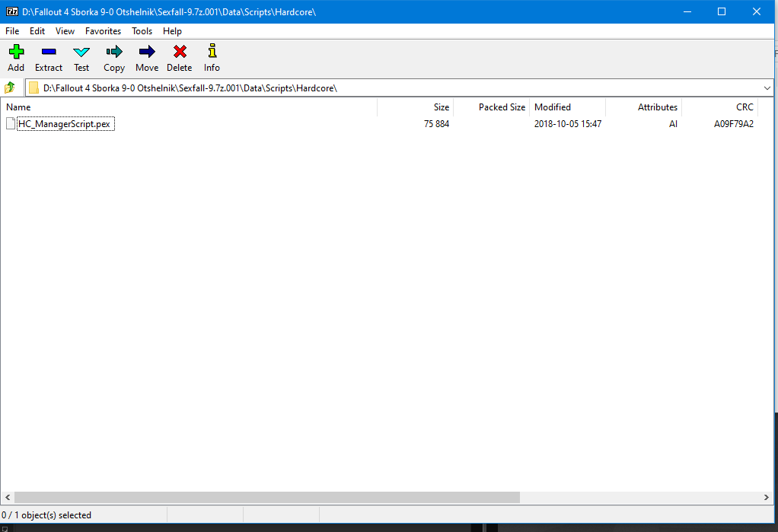Viewport: 778px width, 532px height.
Task: Click the green Add icon
Action: [16, 52]
